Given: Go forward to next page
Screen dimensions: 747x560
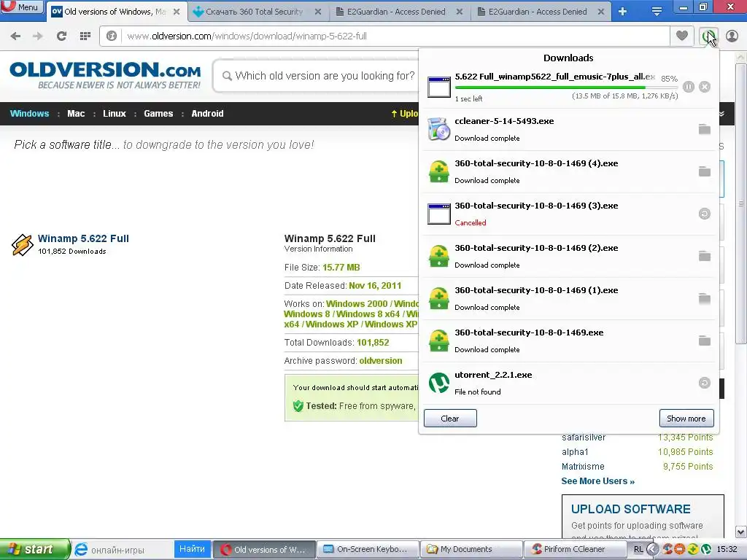Looking at the screenshot, I should pos(38,36).
